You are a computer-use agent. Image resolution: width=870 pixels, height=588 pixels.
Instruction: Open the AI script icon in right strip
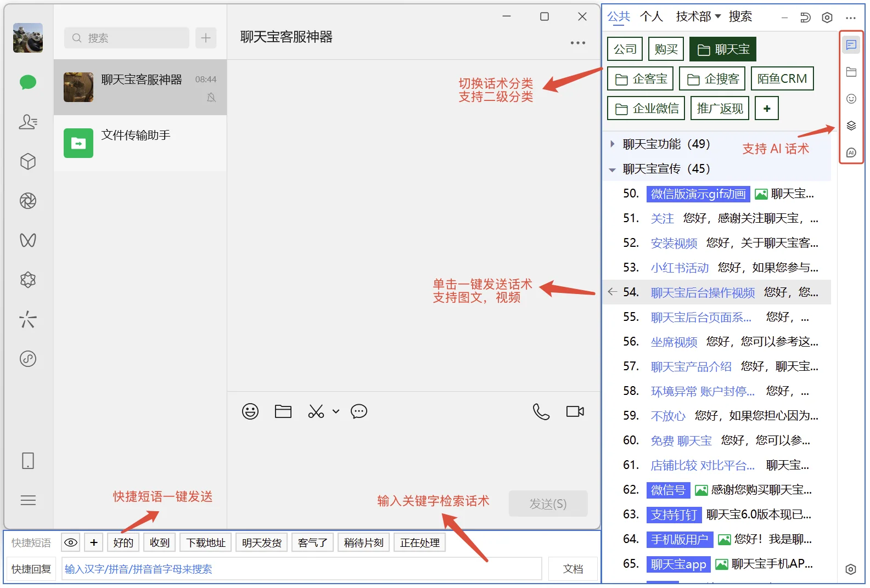point(851,152)
